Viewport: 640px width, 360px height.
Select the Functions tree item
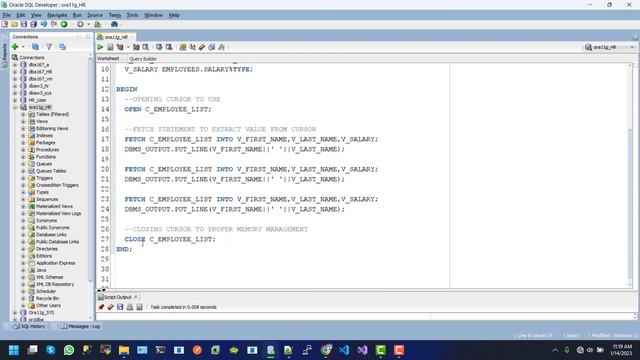(x=46, y=157)
